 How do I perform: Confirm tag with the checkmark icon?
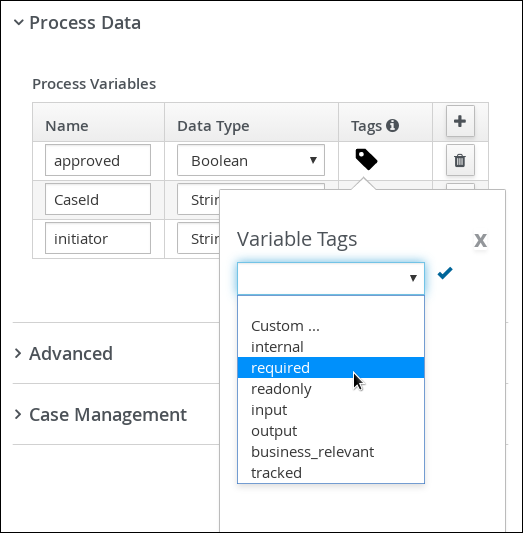tap(445, 273)
